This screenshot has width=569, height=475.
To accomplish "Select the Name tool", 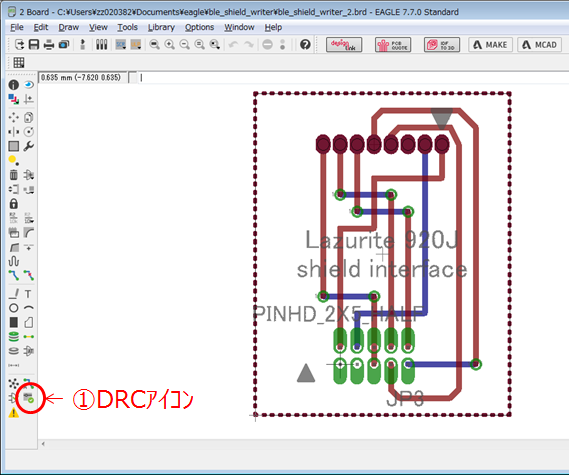I will click(x=13, y=218).
